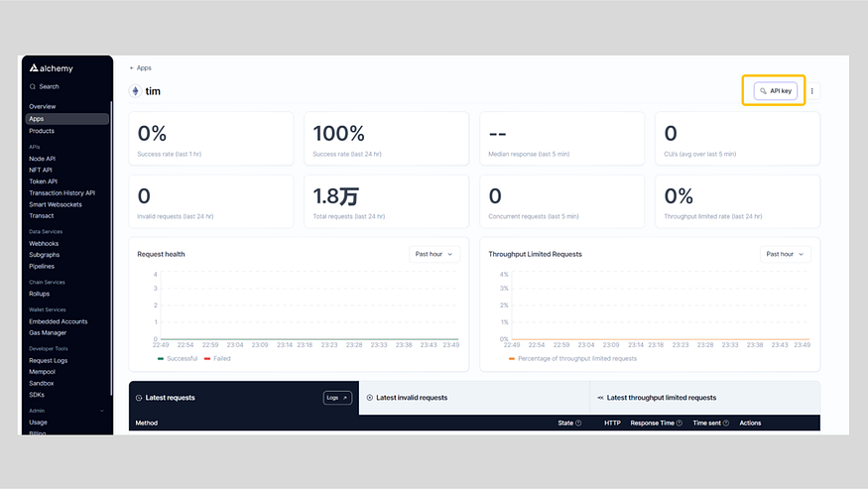Screen dimensions: 868x489
Task: Switch to Latest requests tab
Action: (244, 398)
